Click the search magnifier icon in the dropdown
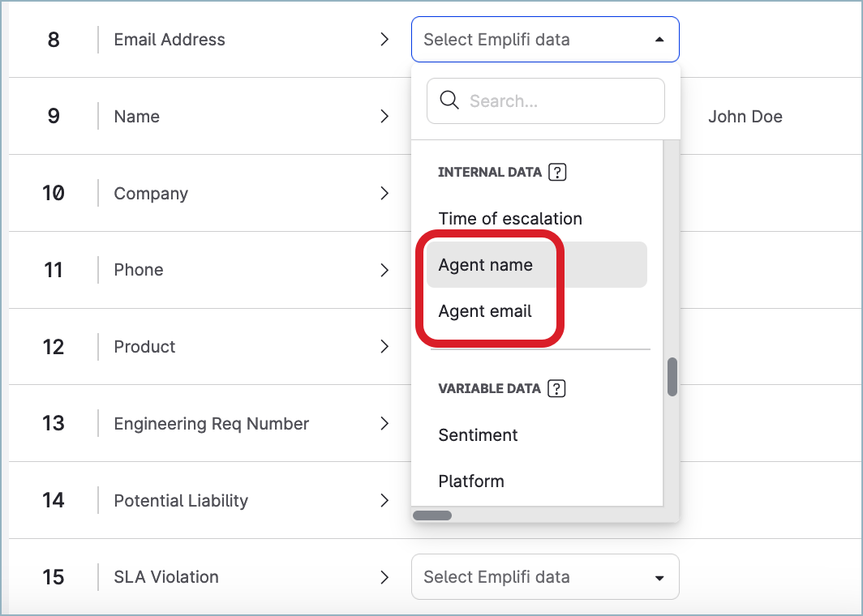 click(x=449, y=101)
